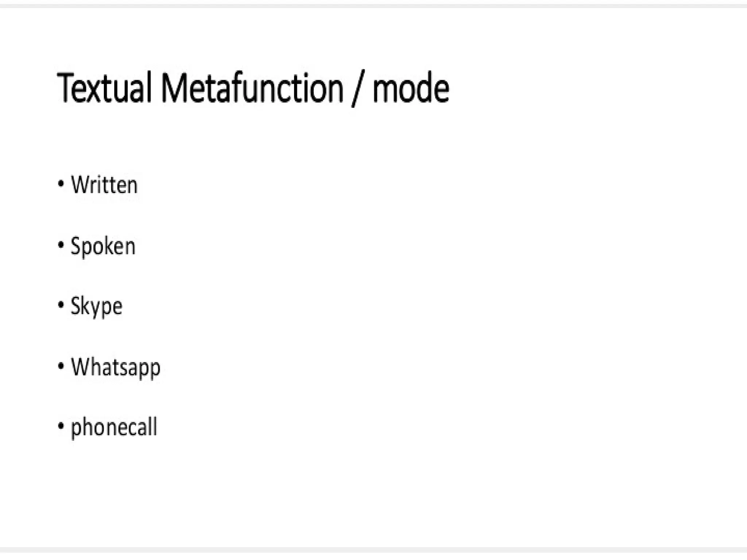The height and width of the screenshot is (560, 747).
Task: Select the "Whatsapp" bullet text
Action: point(116,367)
